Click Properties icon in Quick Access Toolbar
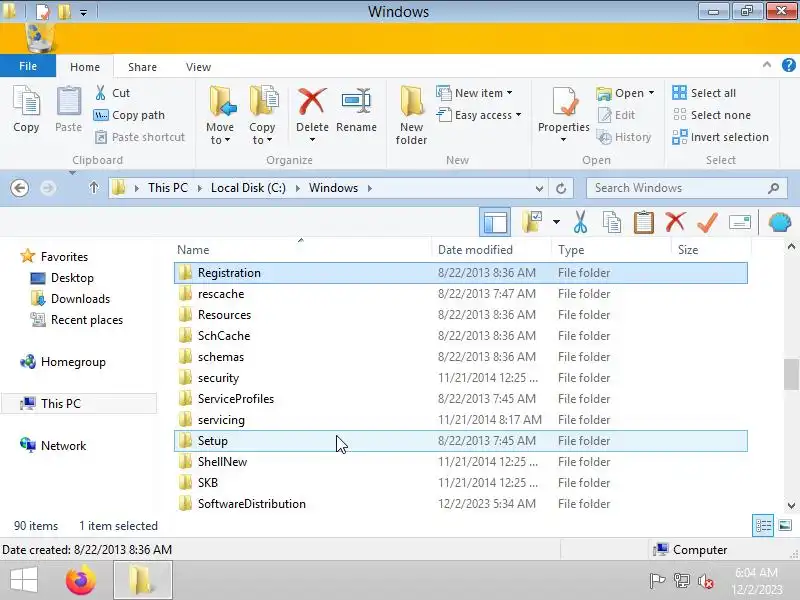The height and width of the screenshot is (600, 800). (x=43, y=12)
